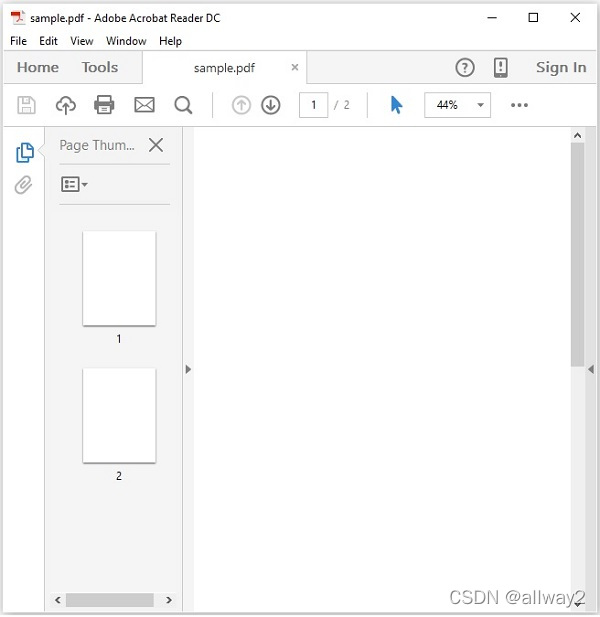The height and width of the screenshot is (617, 600).
Task: Send file by email envelope icon
Action: (x=144, y=105)
